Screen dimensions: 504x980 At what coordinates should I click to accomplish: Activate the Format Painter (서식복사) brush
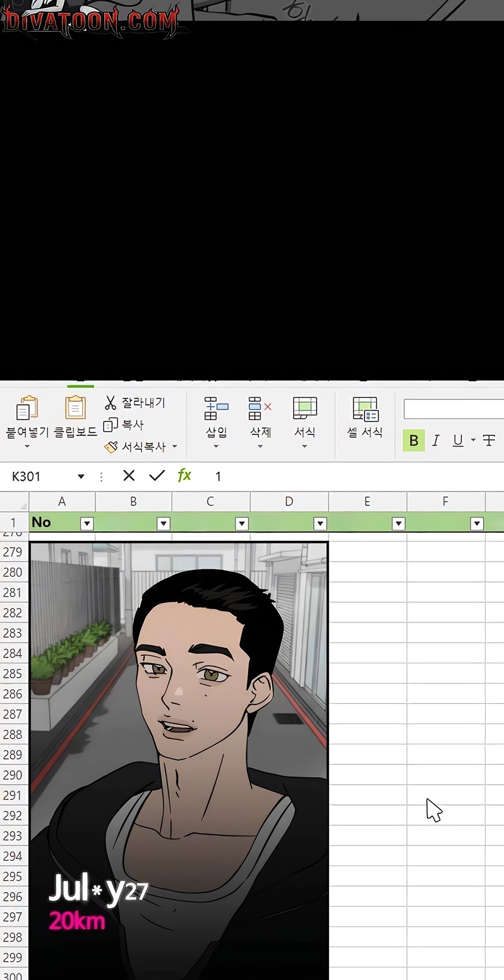point(111,447)
